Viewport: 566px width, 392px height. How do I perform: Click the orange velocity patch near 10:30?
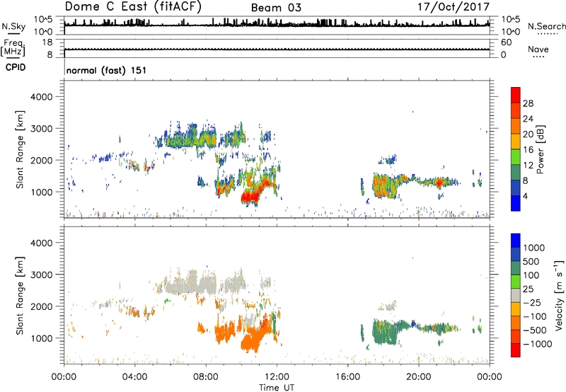[250, 341]
